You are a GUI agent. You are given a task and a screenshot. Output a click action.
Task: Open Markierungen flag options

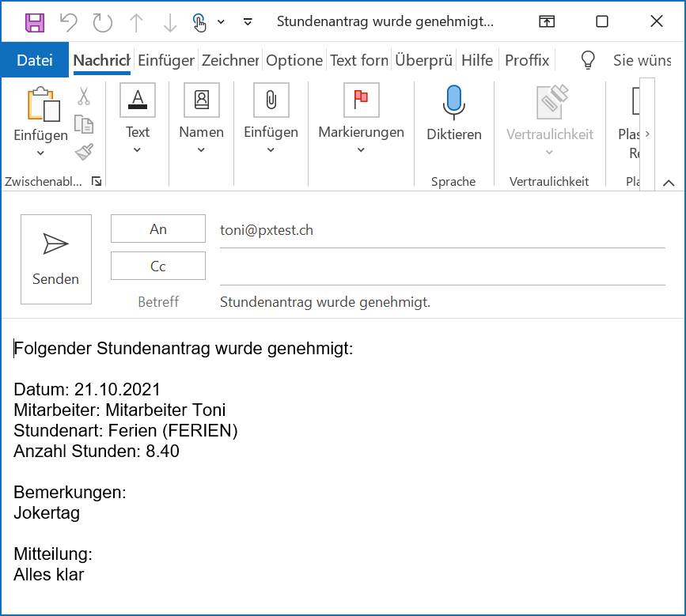361,100
